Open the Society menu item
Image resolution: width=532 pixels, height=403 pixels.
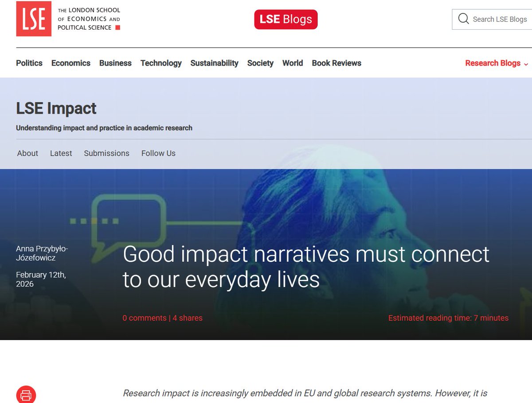point(260,63)
